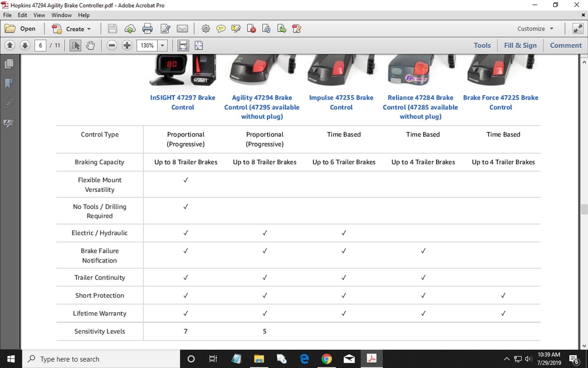Open the Window menu

pos(61,15)
